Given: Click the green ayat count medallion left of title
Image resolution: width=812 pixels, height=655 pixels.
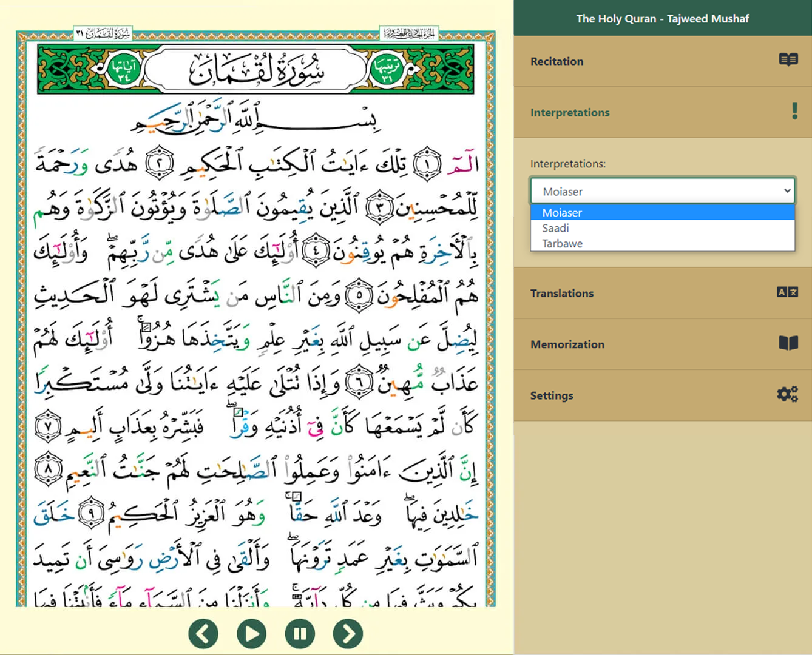Looking at the screenshot, I should (125, 69).
